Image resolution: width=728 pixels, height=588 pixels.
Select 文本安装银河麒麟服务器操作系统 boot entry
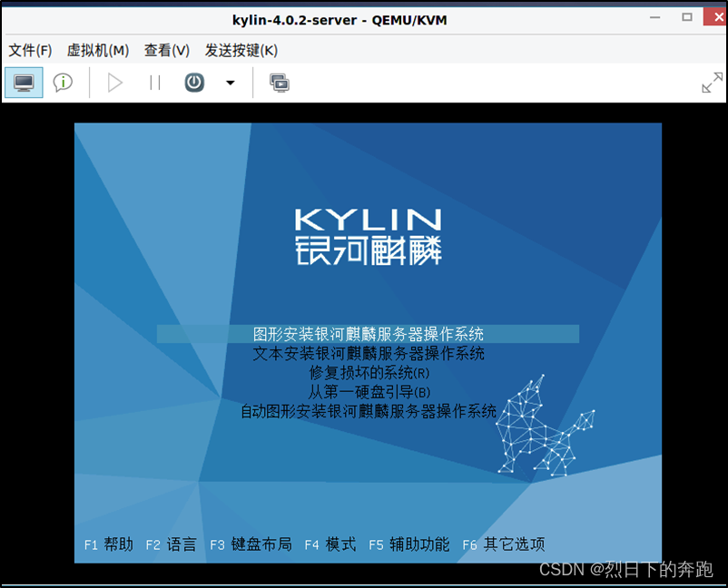coord(369,354)
